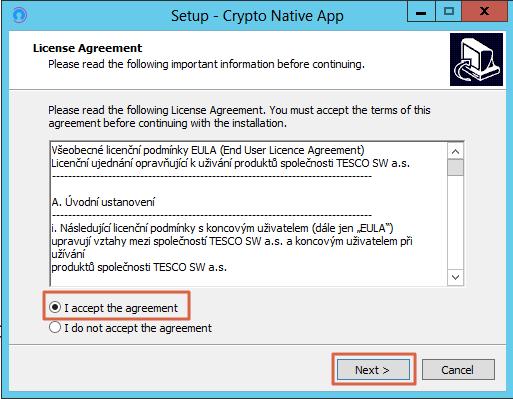
Task: Click the empty scrollbar track below the thumb
Action: tap(455, 222)
